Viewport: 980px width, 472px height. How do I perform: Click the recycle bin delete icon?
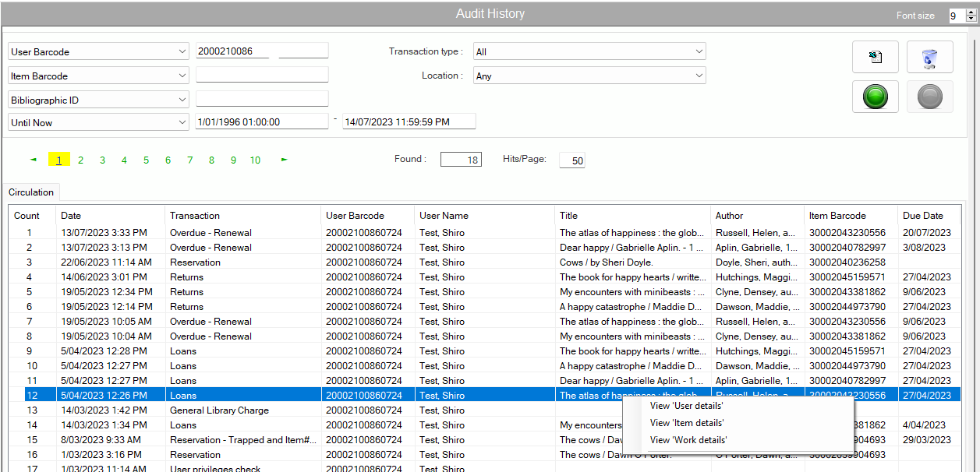tap(929, 56)
